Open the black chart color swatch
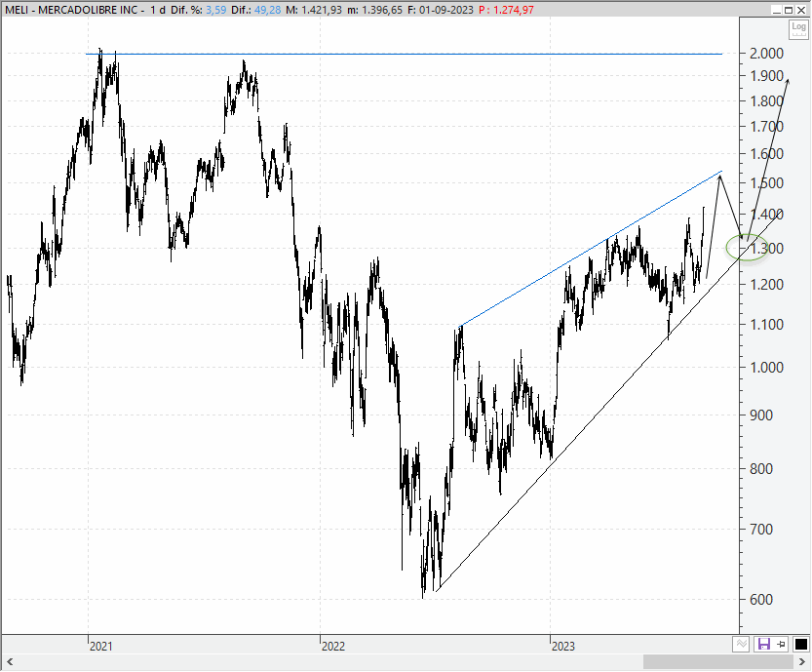The image size is (812, 672). click(x=800, y=645)
